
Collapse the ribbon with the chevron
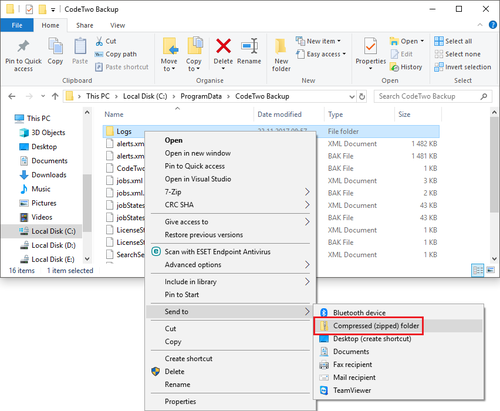[480, 25]
